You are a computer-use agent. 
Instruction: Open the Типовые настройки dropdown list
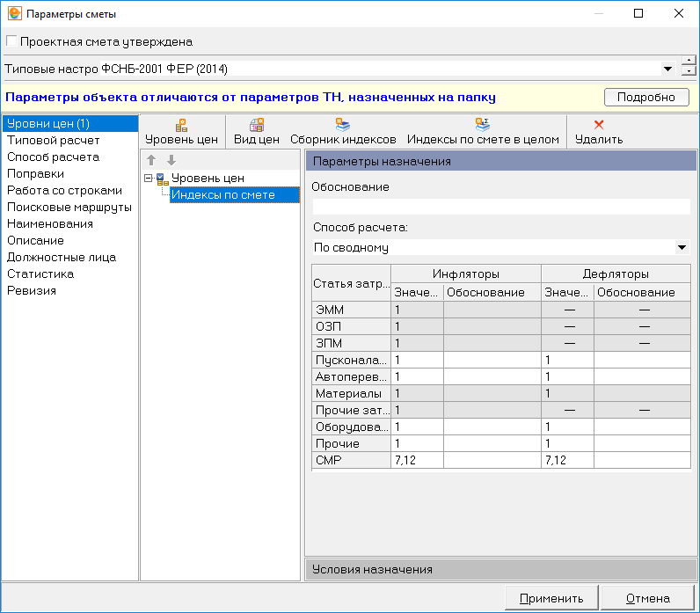(667, 69)
